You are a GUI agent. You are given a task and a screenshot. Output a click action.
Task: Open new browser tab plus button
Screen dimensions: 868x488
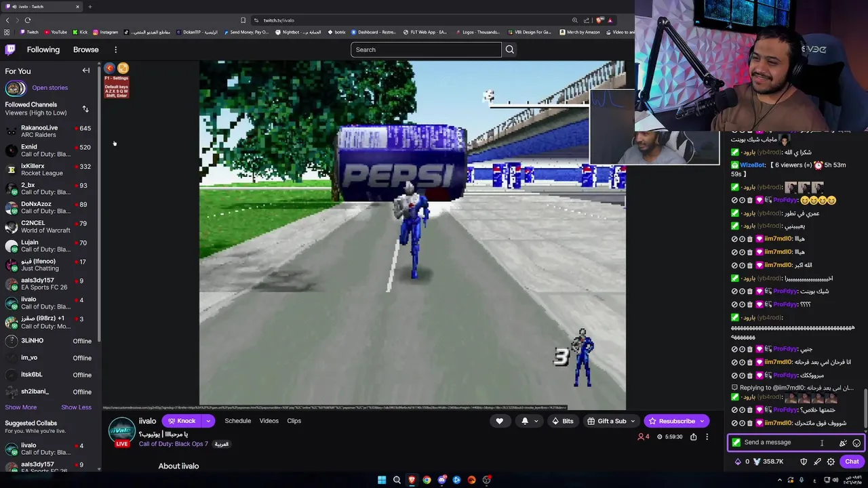tap(90, 7)
